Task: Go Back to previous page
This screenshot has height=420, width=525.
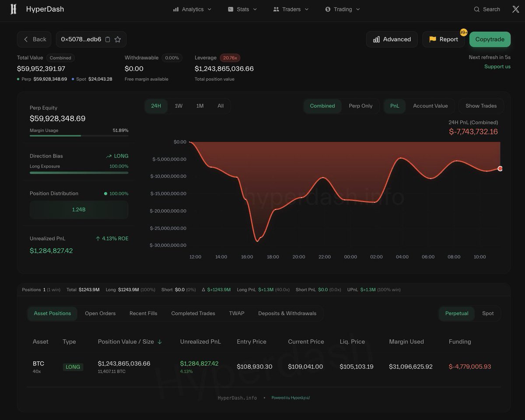Action: [34, 39]
